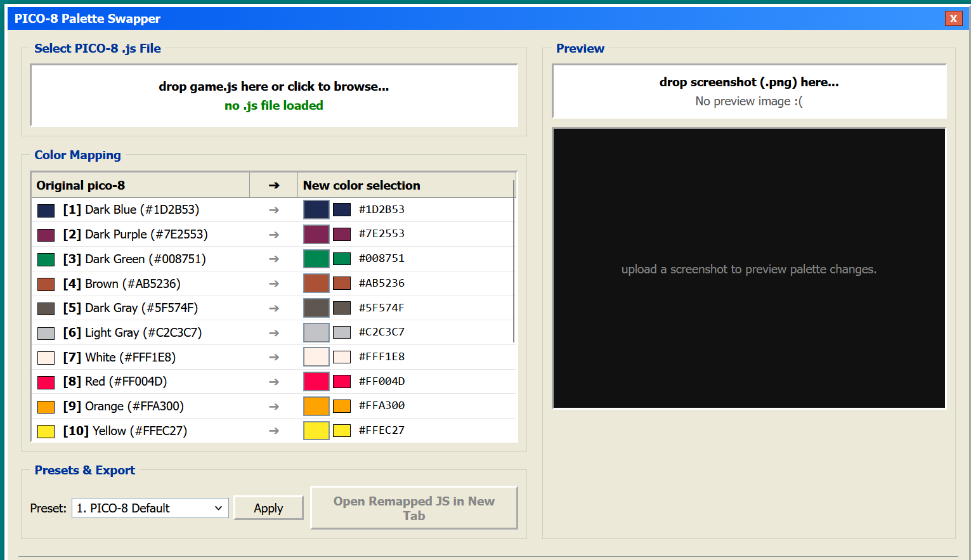Click the new color hex value #FF004D
The width and height of the screenshot is (971, 560).
[382, 382]
